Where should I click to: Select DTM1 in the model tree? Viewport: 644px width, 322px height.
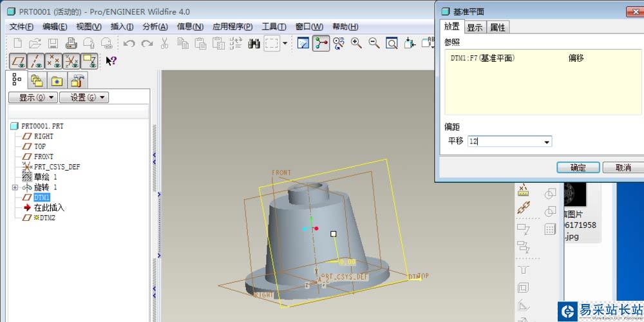coord(42,197)
